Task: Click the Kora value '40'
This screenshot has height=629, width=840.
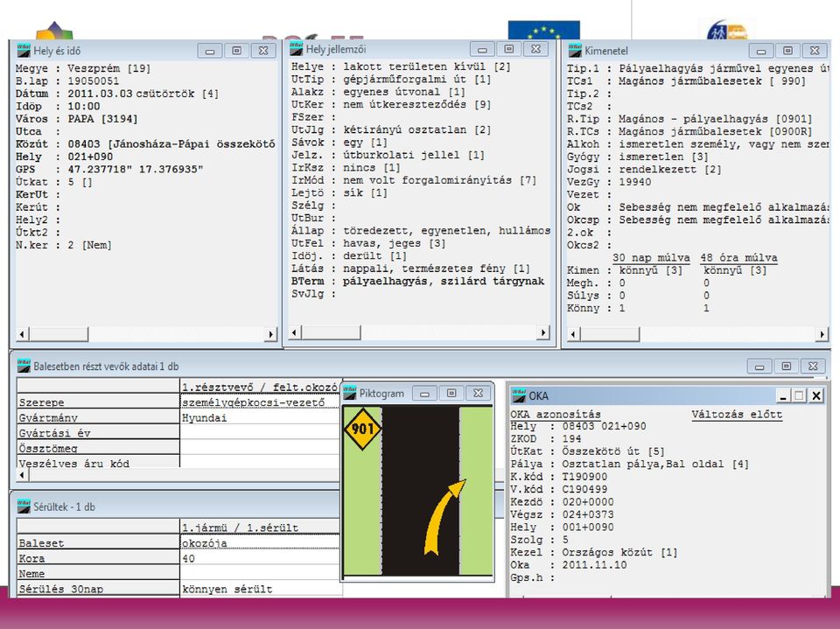Action: [260, 558]
